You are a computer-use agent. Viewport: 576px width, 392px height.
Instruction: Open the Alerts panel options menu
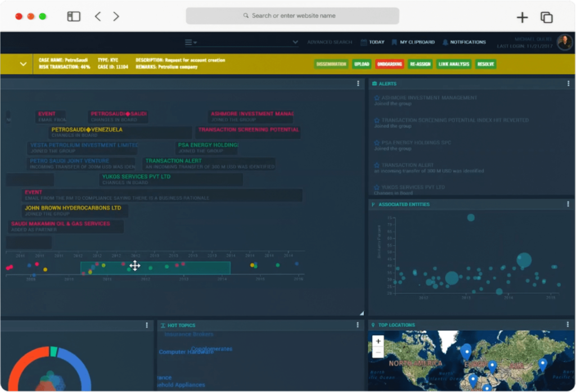(568, 84)
